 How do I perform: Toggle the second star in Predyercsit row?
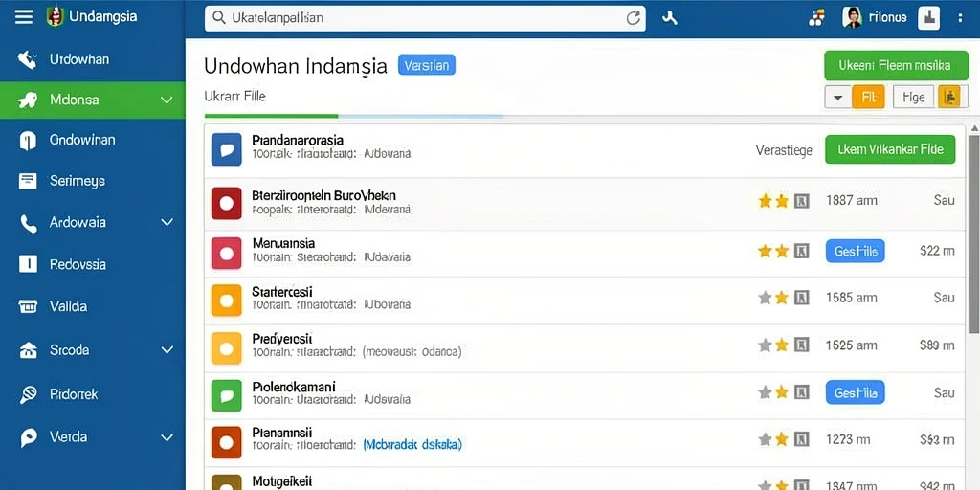point(782,345)
